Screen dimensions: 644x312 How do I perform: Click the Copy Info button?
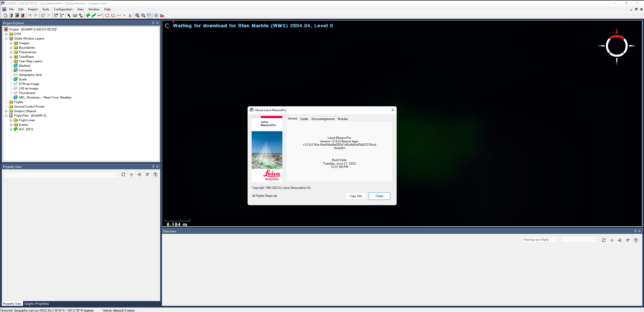click(x=356, y=196)
